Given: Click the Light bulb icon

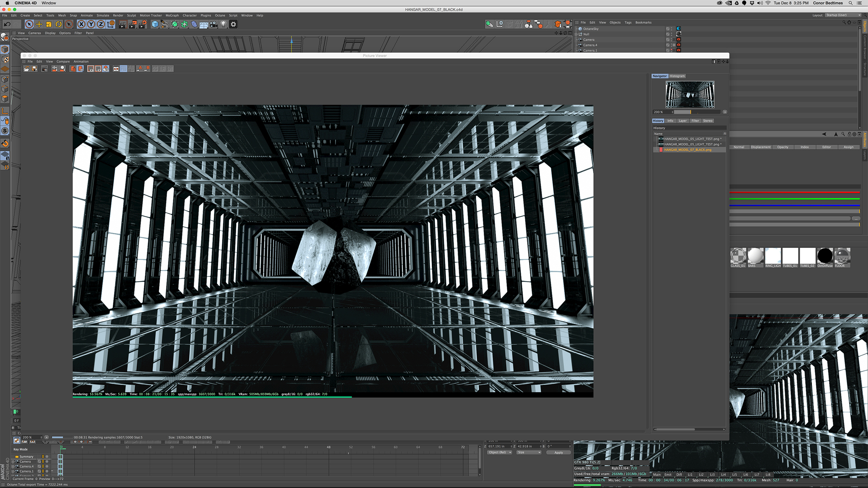Looking at the screenshot, I should click(224, 24).
